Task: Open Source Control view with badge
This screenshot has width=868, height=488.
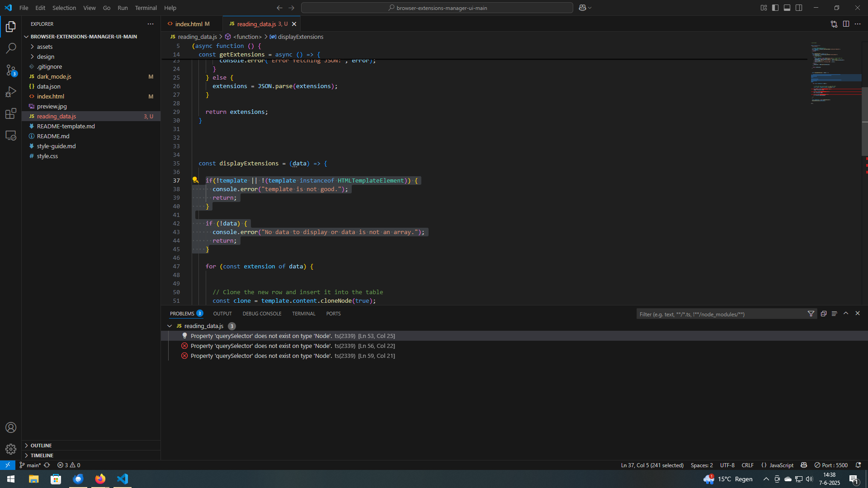Action: [11, 70]
